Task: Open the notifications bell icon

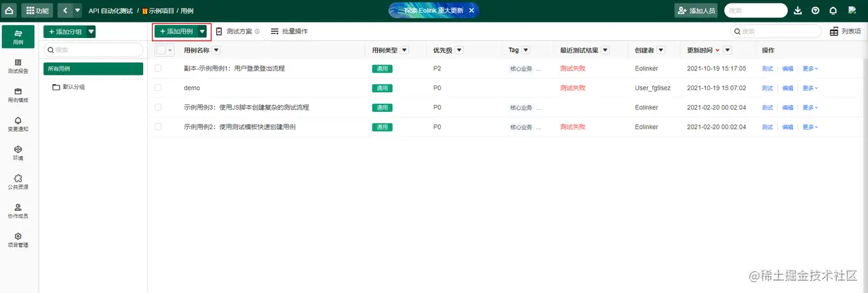Action: [833, 11]
